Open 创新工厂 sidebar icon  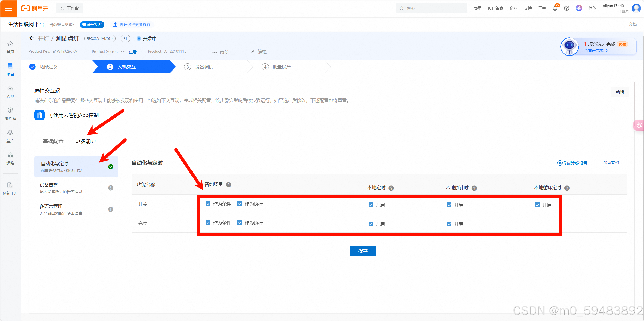coord(10,188)
